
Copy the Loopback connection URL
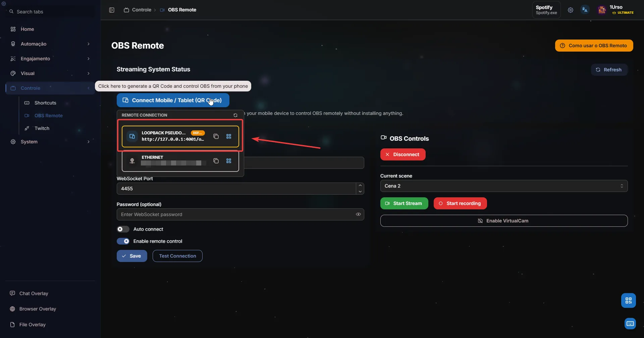(216, 136)
